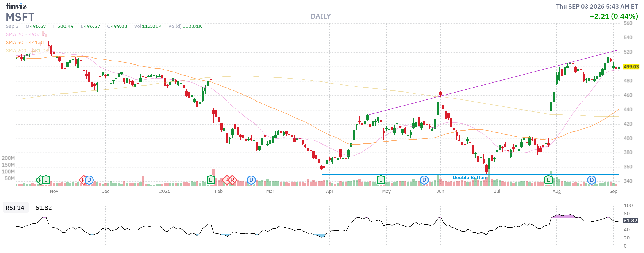Click the 'Vol(d)' 112.01K value
The width and height of the screenshot is (644, 253).
(192, 26)
